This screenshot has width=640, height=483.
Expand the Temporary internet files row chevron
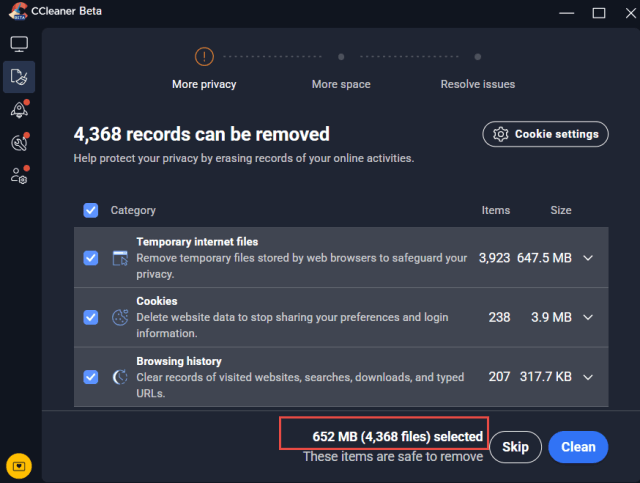coord(588,258)
